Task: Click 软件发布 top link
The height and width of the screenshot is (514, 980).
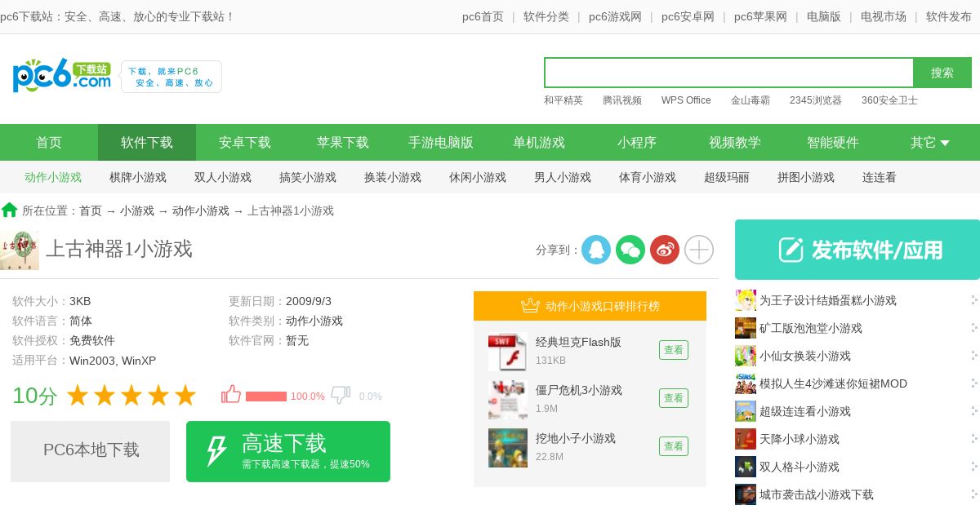Action: (949, 16)
